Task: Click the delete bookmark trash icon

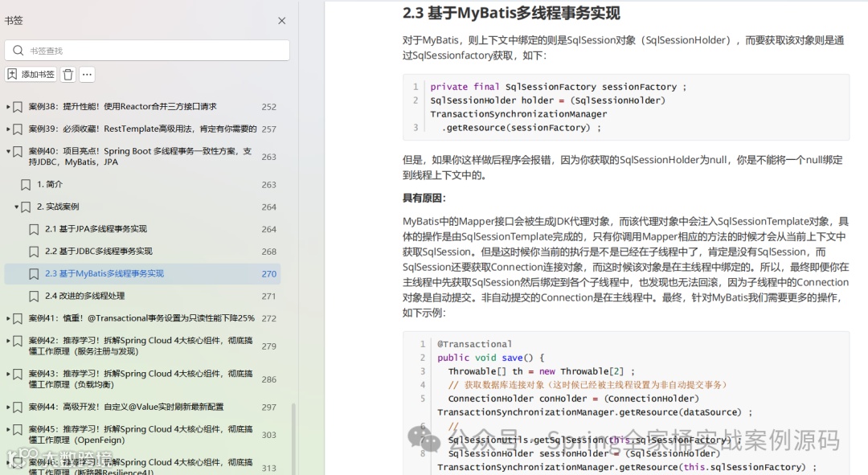Action: 68,74
